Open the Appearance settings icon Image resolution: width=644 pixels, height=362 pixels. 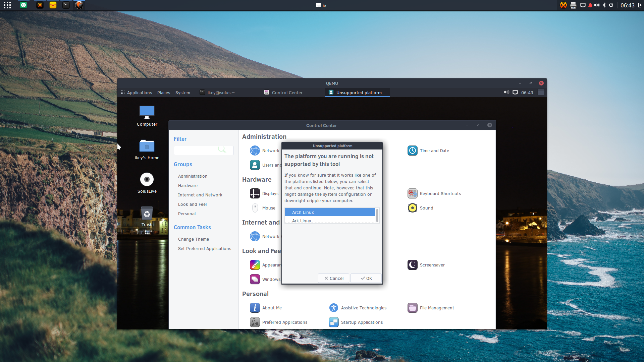point(255,265)
